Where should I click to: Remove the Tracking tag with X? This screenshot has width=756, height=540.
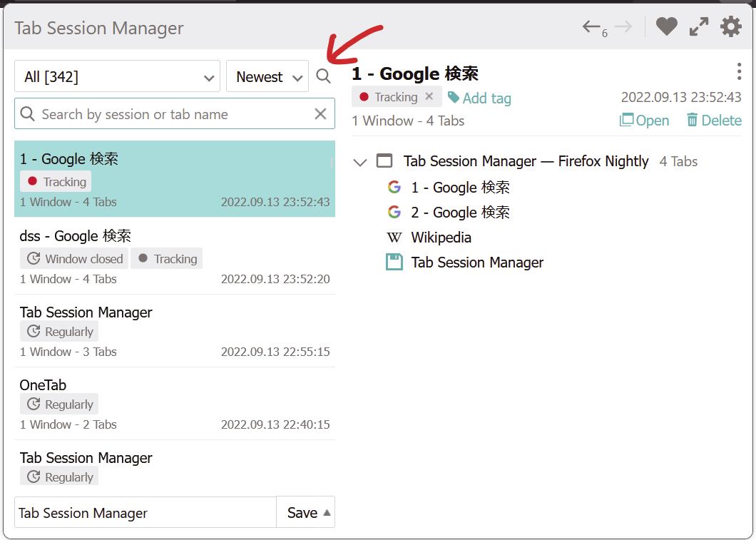(429, 96)
